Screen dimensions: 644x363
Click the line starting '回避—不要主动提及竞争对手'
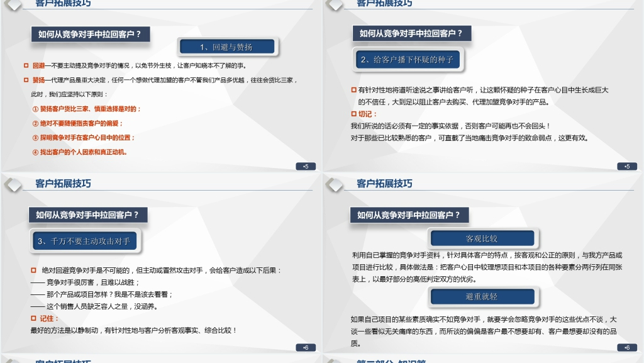(x=140, y=65)
